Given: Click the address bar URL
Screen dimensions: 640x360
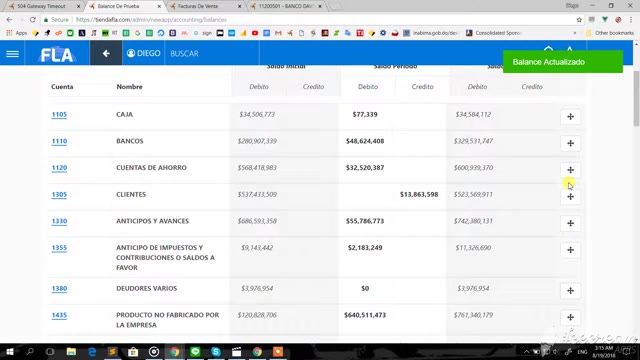Looking at the screenshot, I should pos(151,20).
